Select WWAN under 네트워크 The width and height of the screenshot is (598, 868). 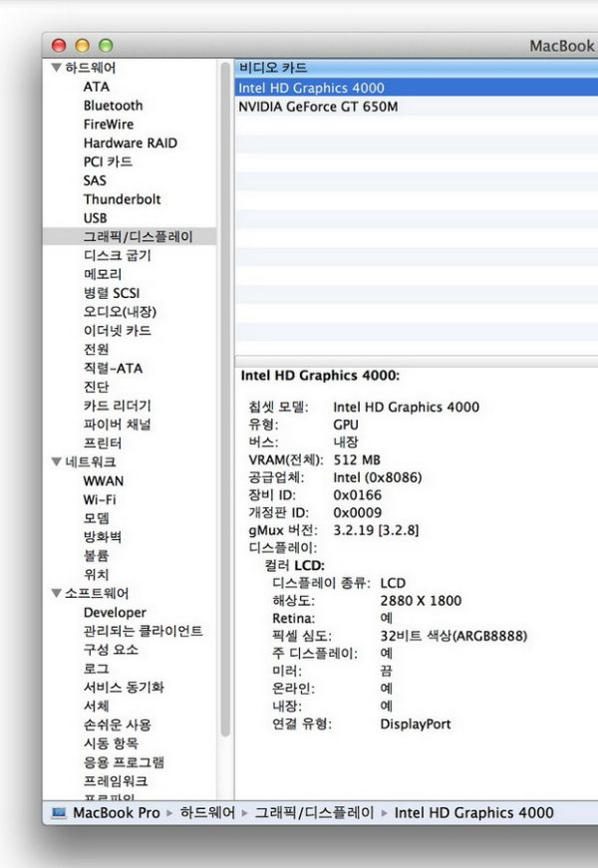tap(103, 481)
